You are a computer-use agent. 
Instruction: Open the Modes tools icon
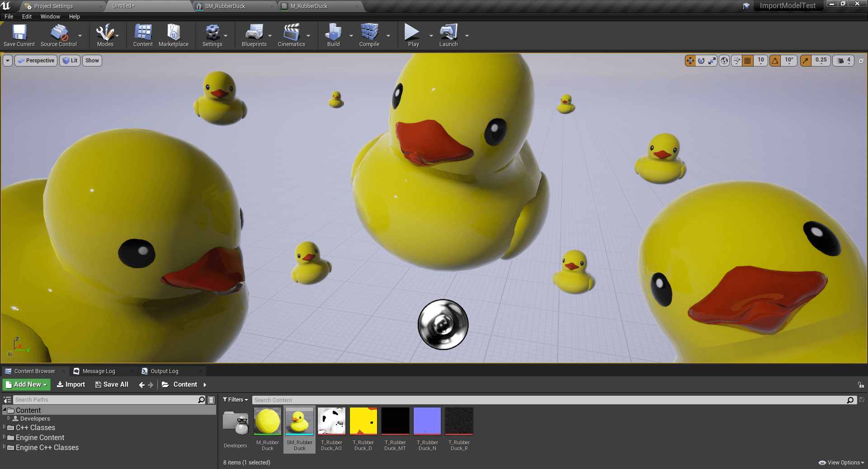[105, 33]
